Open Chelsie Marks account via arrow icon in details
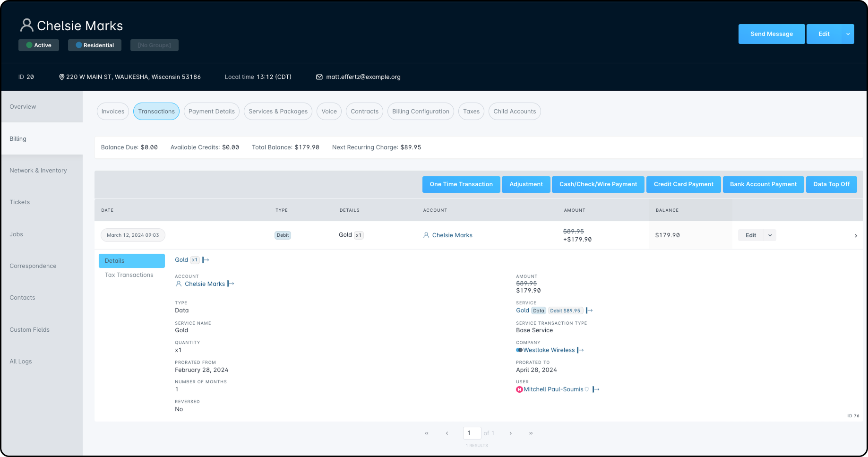868x457 pixels. tap(231, 284)
